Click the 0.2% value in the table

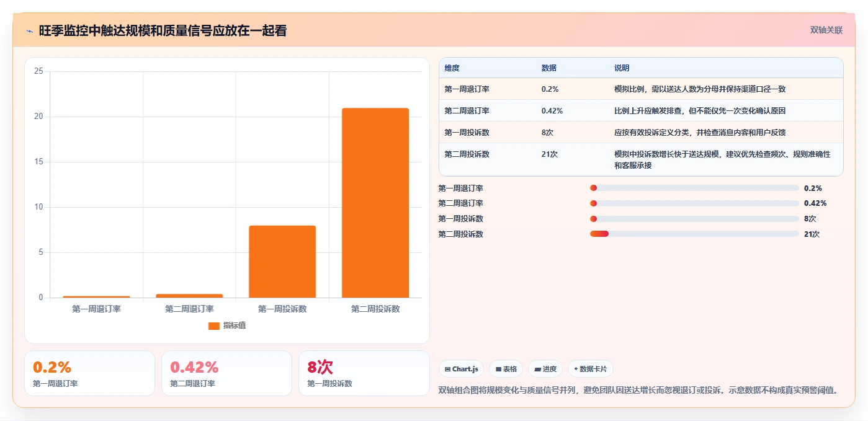pos(550,89)
